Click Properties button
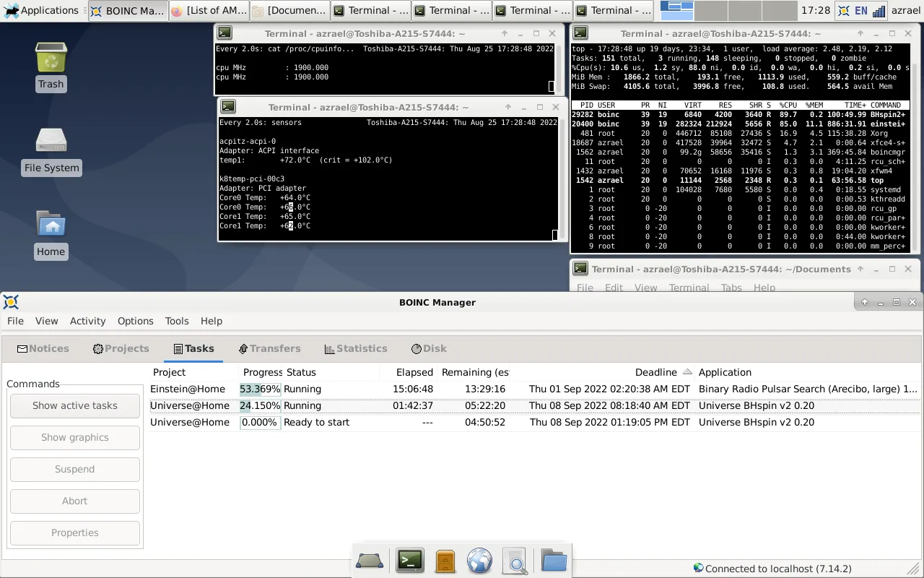The image size is (924, 578). point(75,532)
